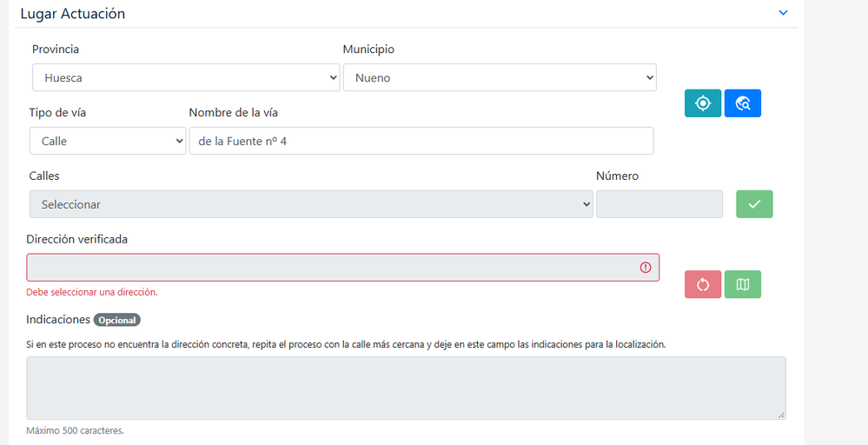The image size is (868, 445).
Task: Click the textarea resize handle corner
Action: 782,415
